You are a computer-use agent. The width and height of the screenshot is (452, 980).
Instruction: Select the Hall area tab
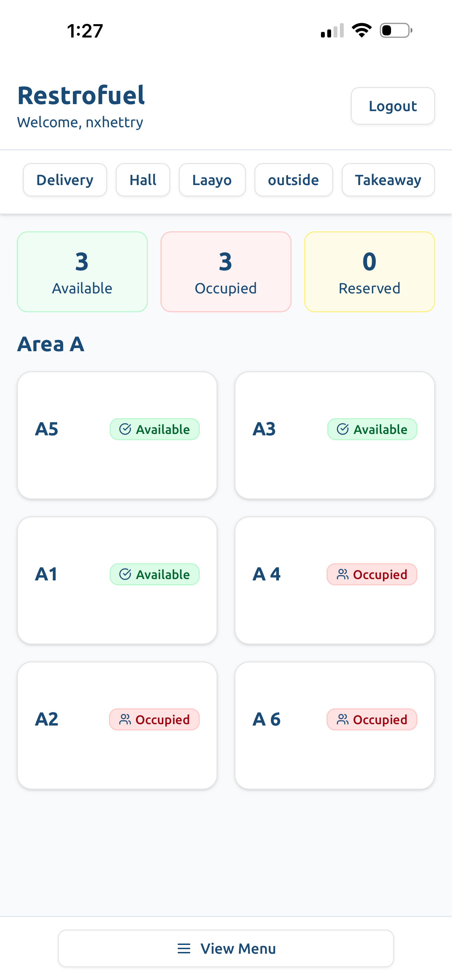pos(143,180)
